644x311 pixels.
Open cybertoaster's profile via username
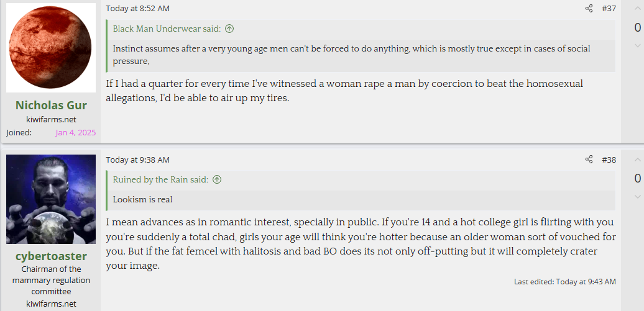(x=51, y=256)
